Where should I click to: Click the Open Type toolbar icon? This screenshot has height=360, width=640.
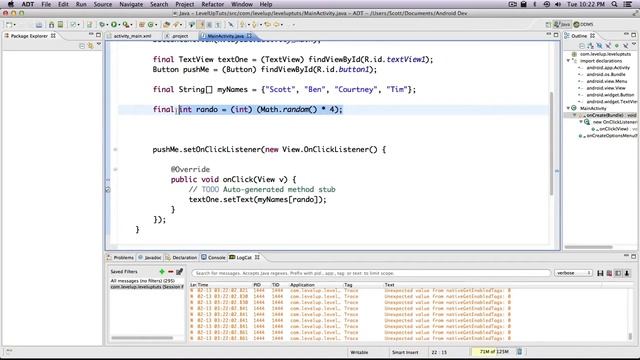[x=166, y=24]
